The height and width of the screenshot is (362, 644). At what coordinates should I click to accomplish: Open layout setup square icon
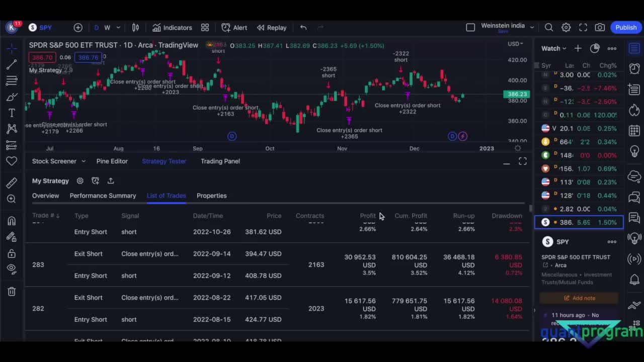tap(470, 28)
